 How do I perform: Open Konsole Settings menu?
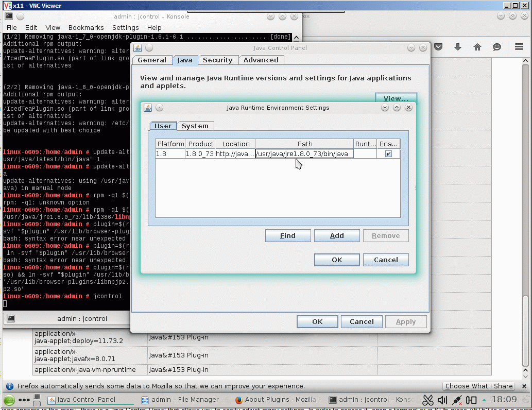126,27
